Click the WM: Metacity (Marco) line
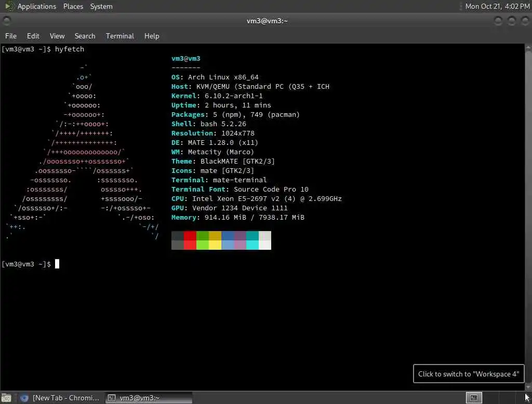The width and height of the screenshot is (532, 404). [x=212, y=152]
